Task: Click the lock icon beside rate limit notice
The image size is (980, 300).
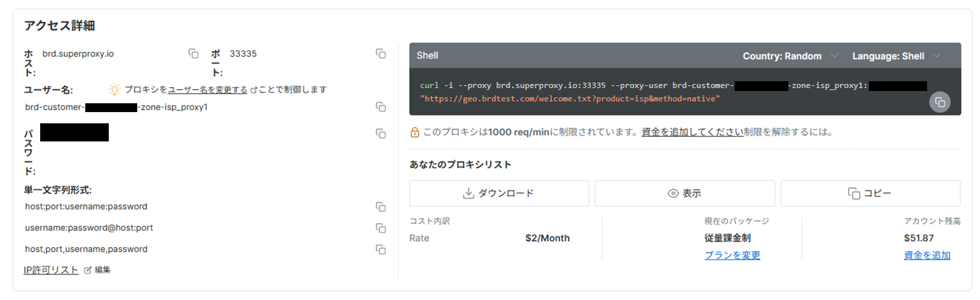Action: coord(415,132)
